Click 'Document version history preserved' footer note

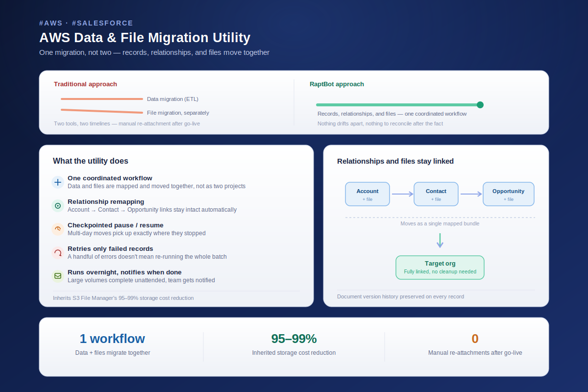point(400,296)
